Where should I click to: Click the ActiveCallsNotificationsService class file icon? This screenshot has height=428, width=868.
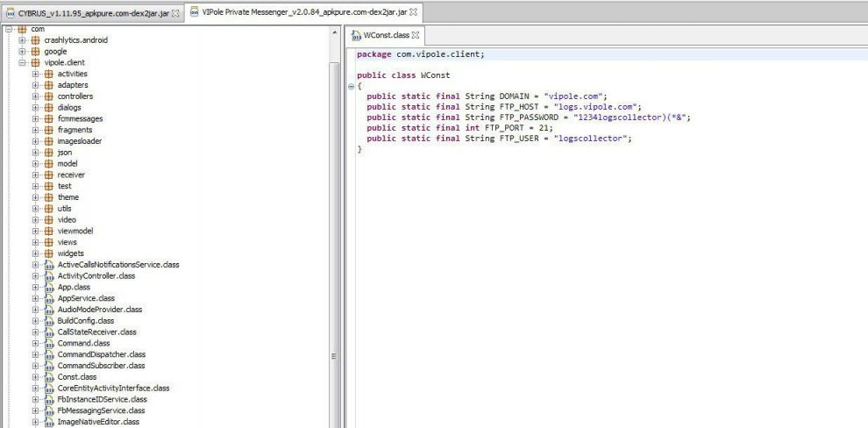[49, 265]
